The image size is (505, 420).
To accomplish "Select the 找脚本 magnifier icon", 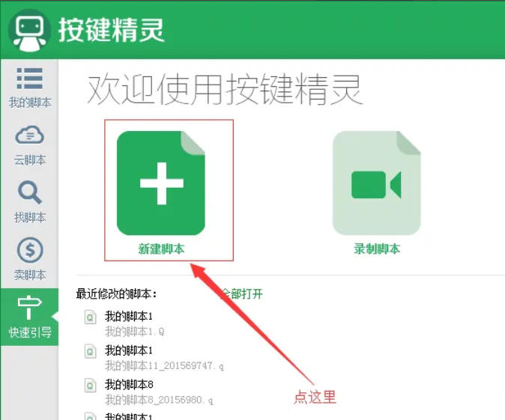I will point(29,193).
